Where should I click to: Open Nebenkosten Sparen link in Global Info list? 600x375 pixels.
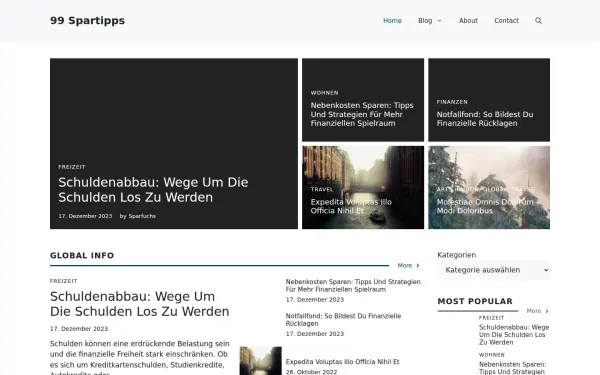click(353, 285)
